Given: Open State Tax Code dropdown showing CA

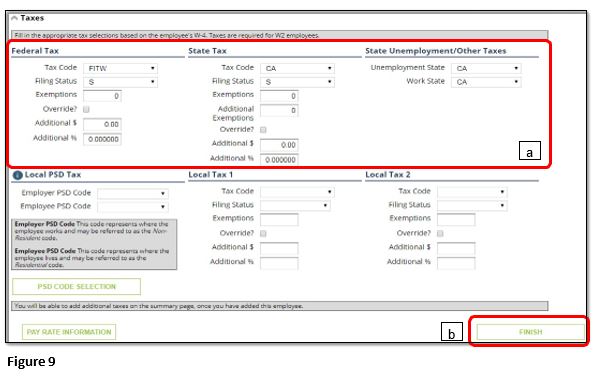Looking at the screenshot, I should point(297,68).
